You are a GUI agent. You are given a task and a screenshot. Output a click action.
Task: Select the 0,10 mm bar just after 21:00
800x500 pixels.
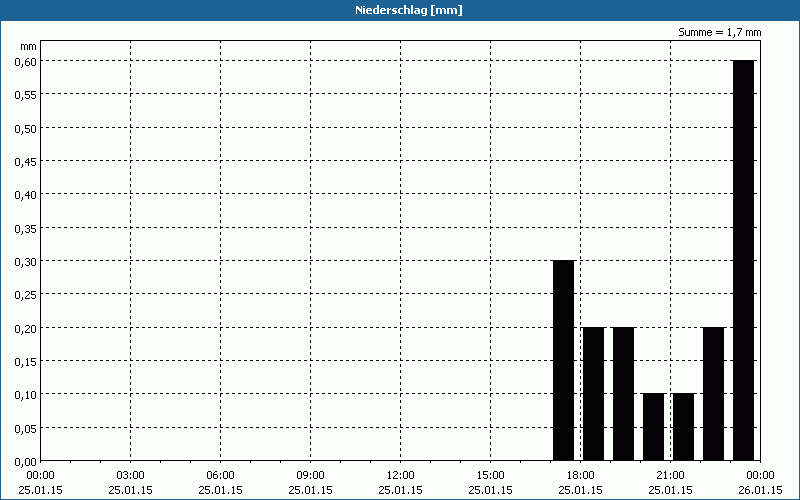click(684, 427)
